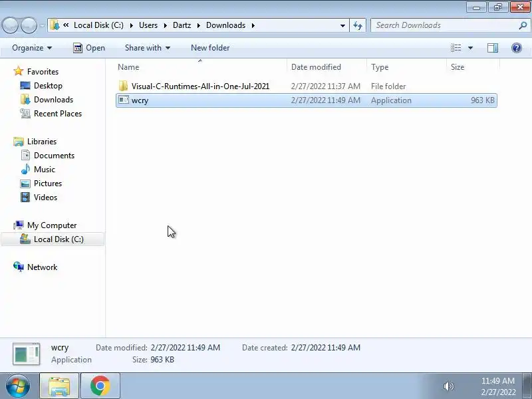Select My Computer in navigation pane

[x=52, y=225]
